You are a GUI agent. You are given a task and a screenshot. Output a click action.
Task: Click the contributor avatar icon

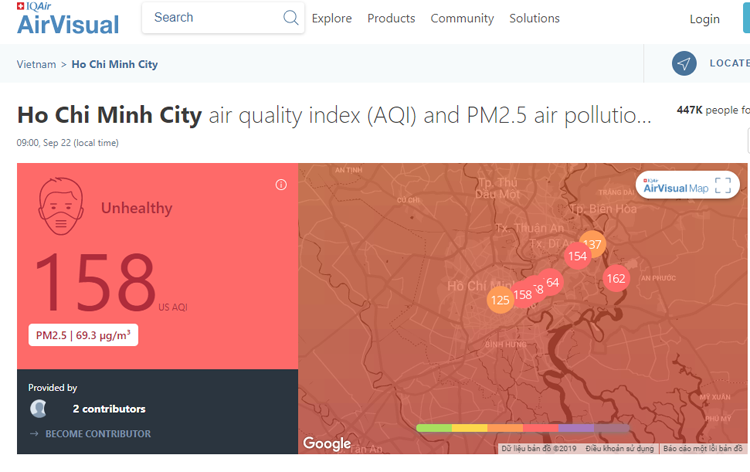click(x=39, y=408)
